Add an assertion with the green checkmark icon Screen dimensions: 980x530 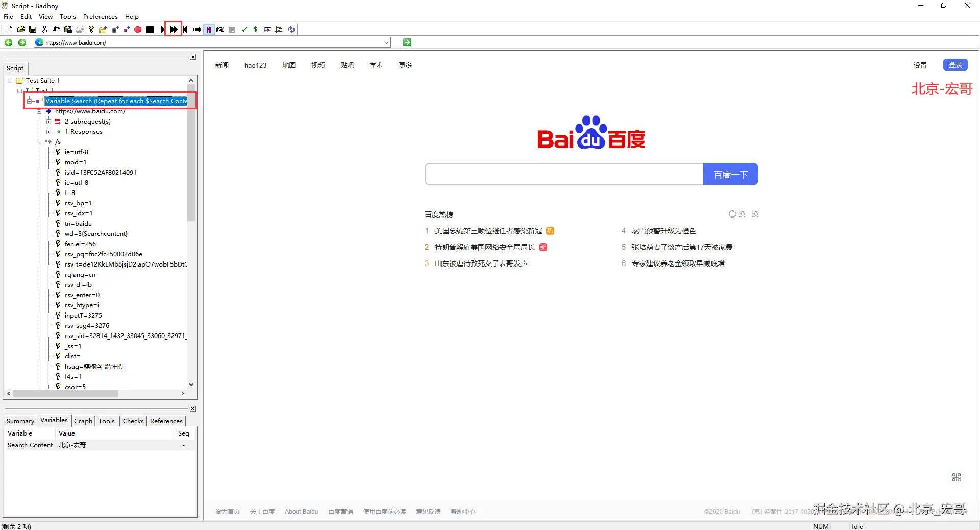[244, 29]
